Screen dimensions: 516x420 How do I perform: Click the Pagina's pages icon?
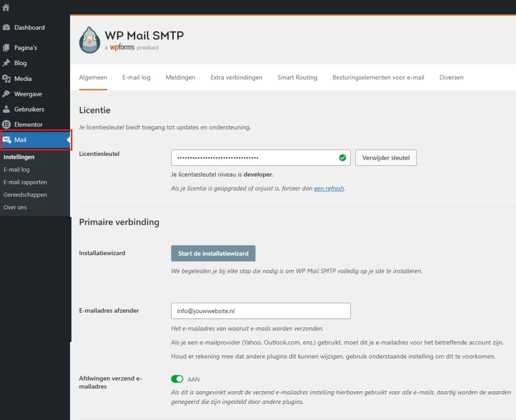tap(6, 48)
